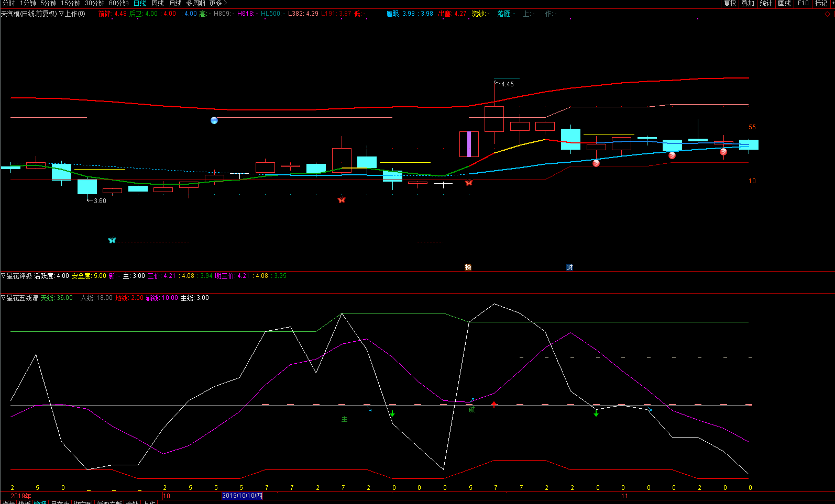Viewport: 835px width, 504px height.
Task: Click the cyan butterfly signal icon
Action: [x=112, y=240]
